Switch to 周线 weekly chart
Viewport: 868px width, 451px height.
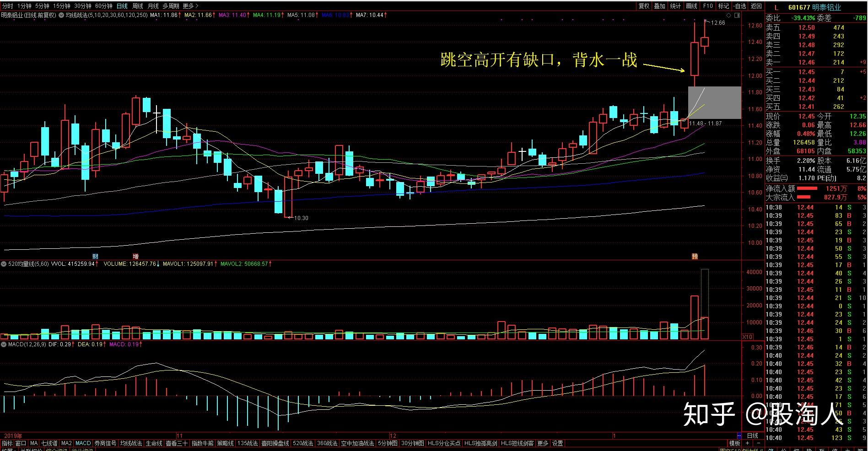pyautogui.click(x=138, y=6)
